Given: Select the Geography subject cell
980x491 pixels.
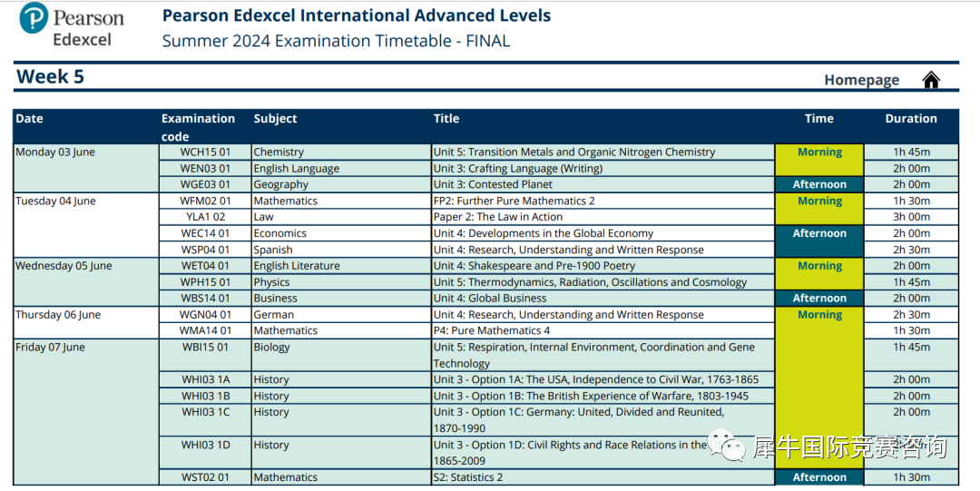Looking at the screenshot, I should pos(342,184).
